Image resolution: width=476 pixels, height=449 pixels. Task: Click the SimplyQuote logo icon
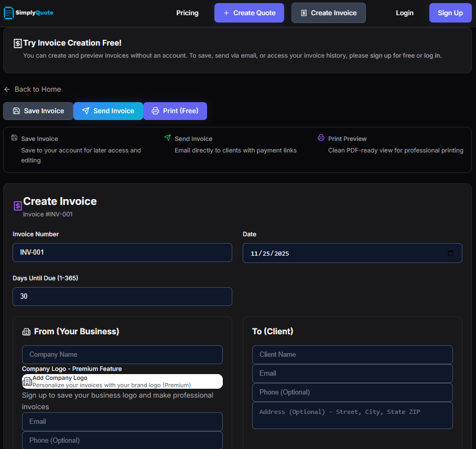coord(8,13)
